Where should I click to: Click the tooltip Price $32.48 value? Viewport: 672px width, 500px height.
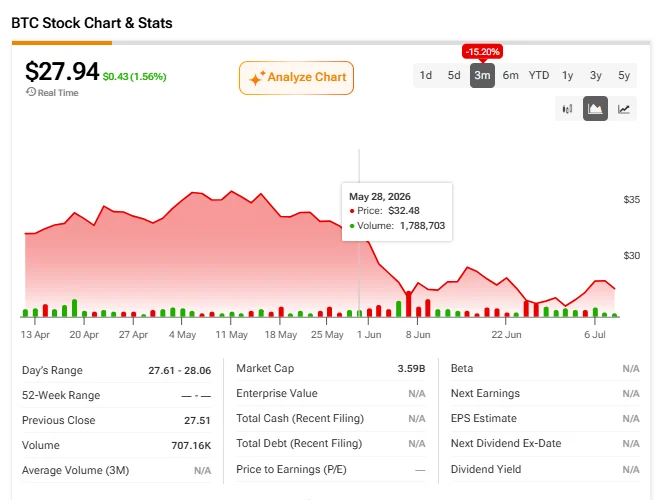404,211
